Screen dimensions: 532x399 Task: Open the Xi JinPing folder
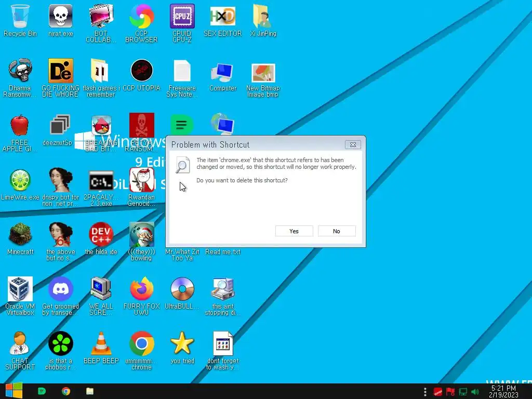[x=262, y=16]
